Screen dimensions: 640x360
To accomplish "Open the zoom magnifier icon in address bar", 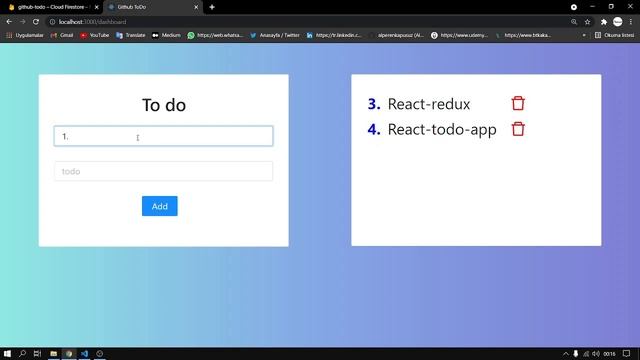I will pyautogui.click(x=574, y=22).
